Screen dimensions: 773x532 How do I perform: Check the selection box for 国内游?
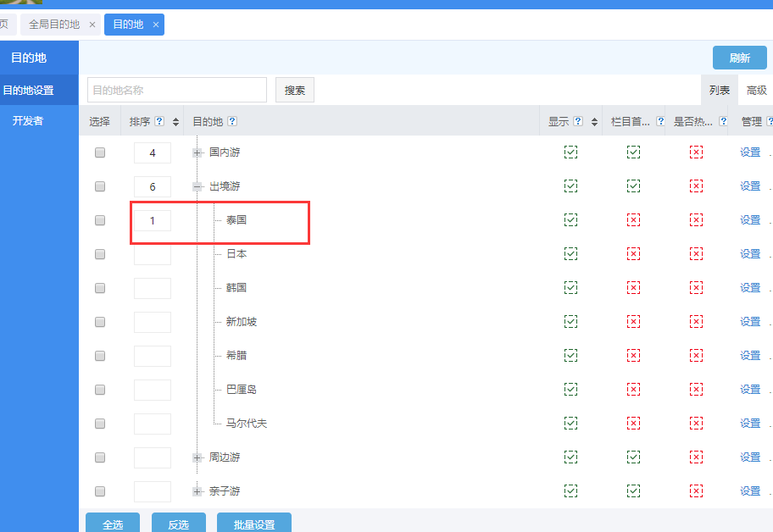(100, 152)
